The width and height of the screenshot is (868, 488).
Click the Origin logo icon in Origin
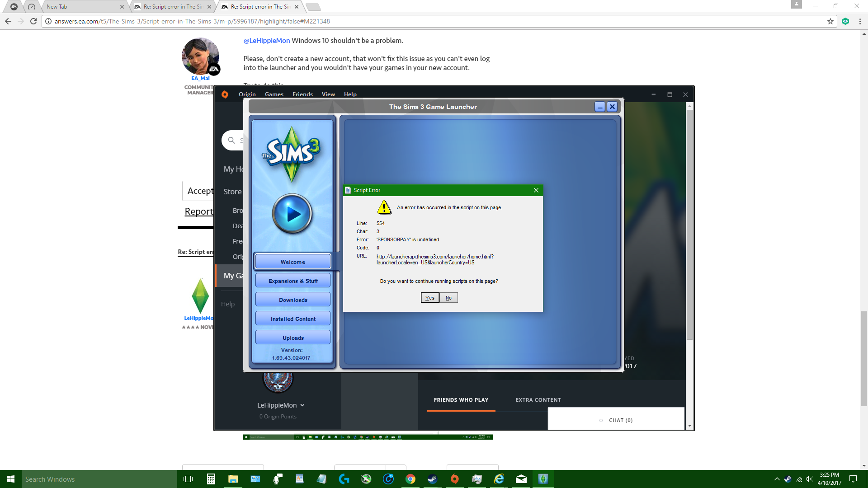pyautogui.click(x=225, y=94)
